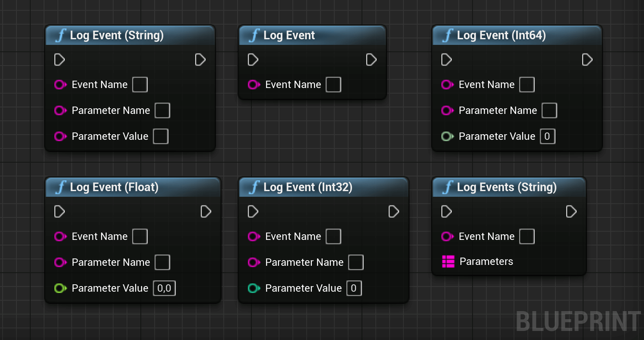Click output exec pin on Log Event (Int64)
The image size is (644, 340).
coord(587,60)
